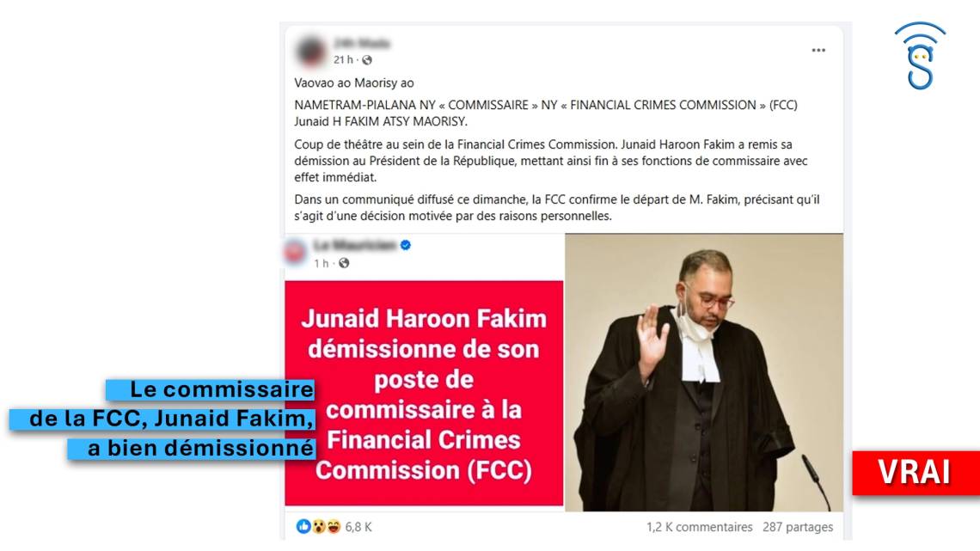Click the blurred poster name at top
980x551 pixels.
click(362, 43)
